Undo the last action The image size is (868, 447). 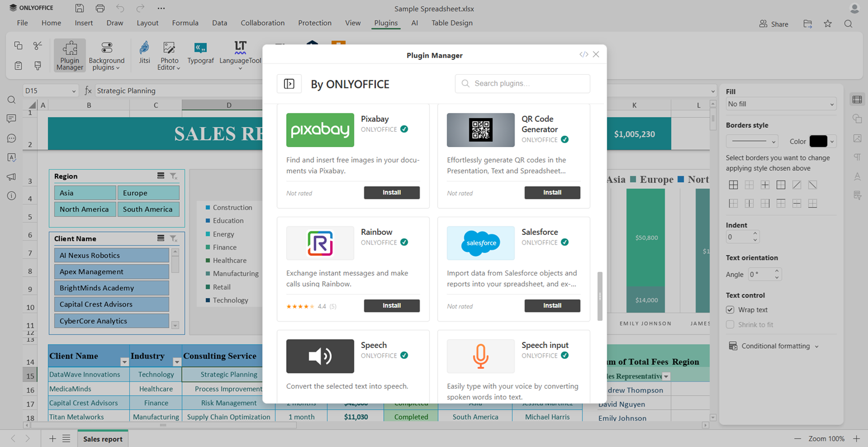[x=120, y=8]
